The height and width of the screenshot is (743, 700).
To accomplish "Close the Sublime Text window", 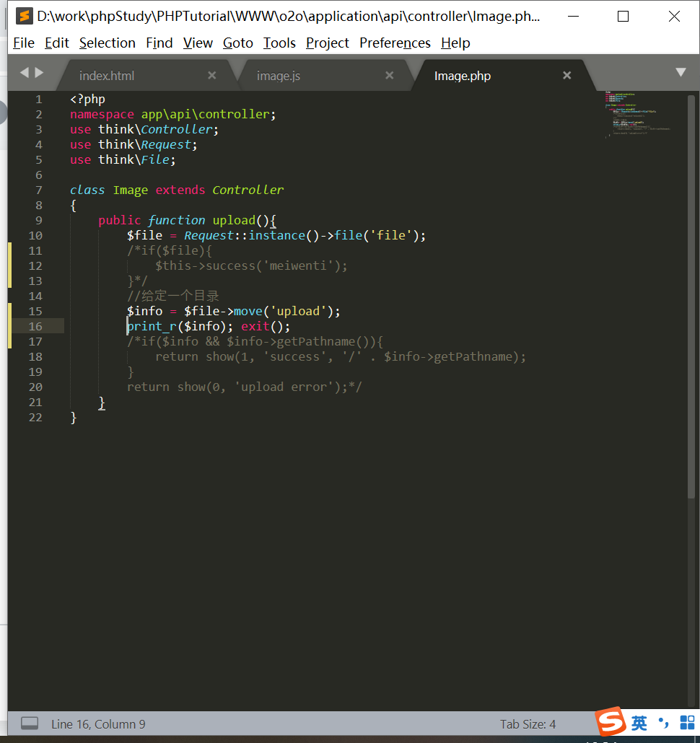I will [674, 16].
